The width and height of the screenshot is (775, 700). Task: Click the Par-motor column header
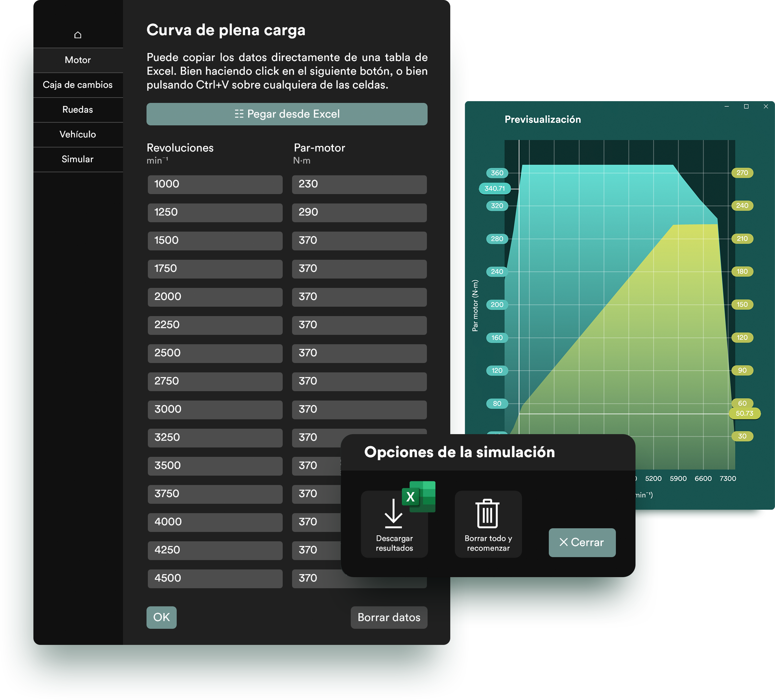pyautogui.click(x=319, y=148)
